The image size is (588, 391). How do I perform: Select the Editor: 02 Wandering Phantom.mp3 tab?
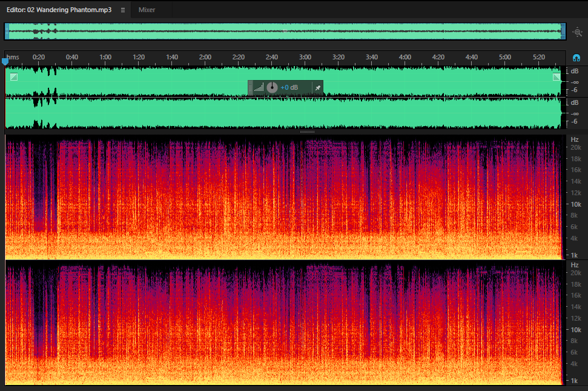[59, 10]
